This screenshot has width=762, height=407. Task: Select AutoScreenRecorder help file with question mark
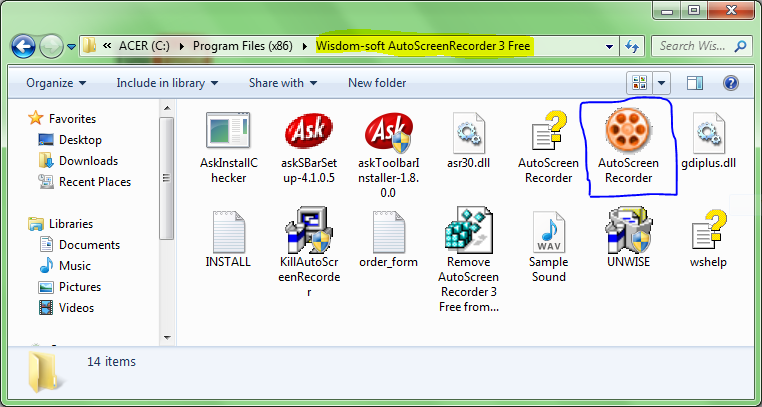(x=549, y=130)
